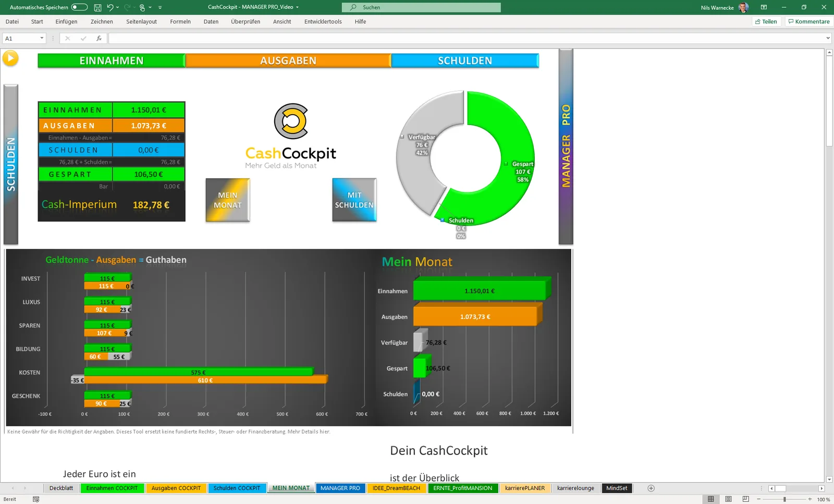This screenshot has height=504, width=834.
Task: Expand the Name Box dropdown
Action: point(42,39)
